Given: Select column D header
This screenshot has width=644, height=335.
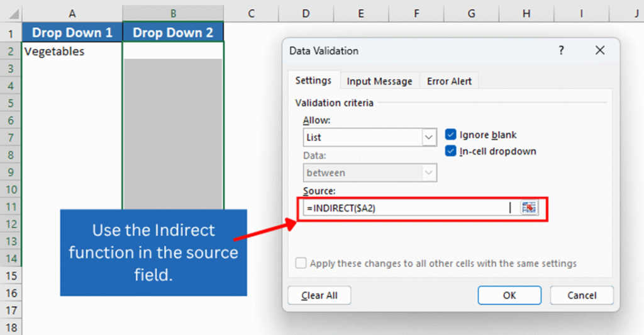Looking at the screenshot, I should (306, 14).
